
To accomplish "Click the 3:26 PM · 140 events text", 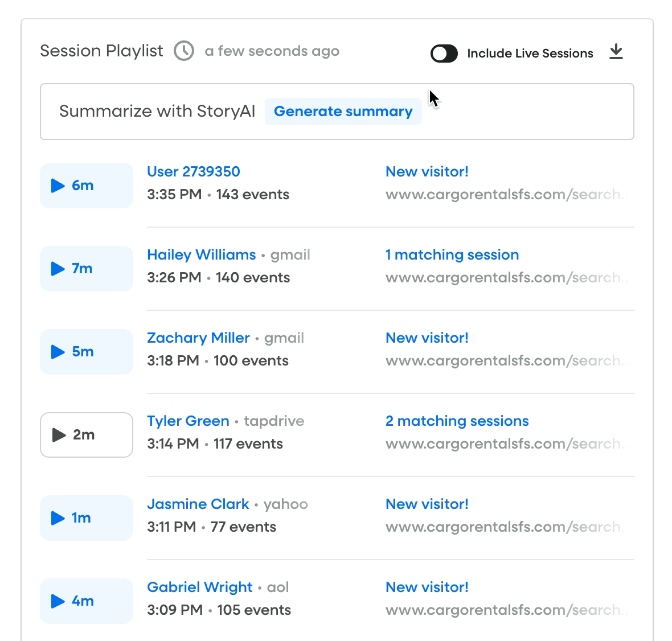I will 219,278.
